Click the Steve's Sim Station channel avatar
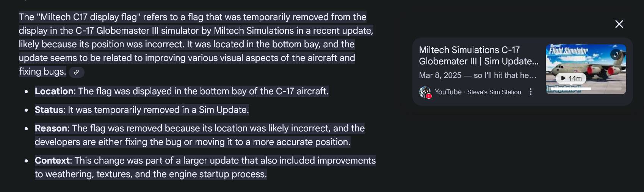This screenshot has height=192, width=644. coord(425,92)
